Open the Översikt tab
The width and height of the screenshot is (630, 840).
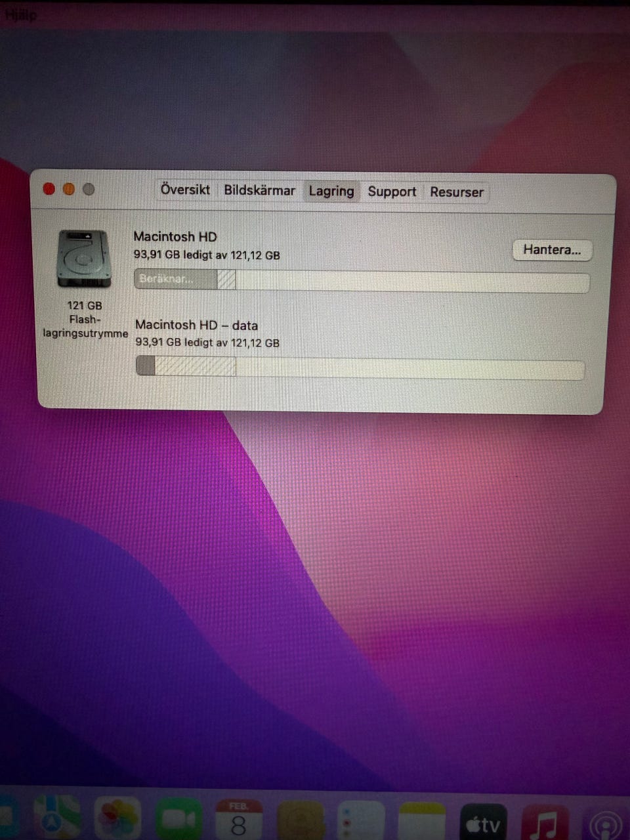click(185, 190)
